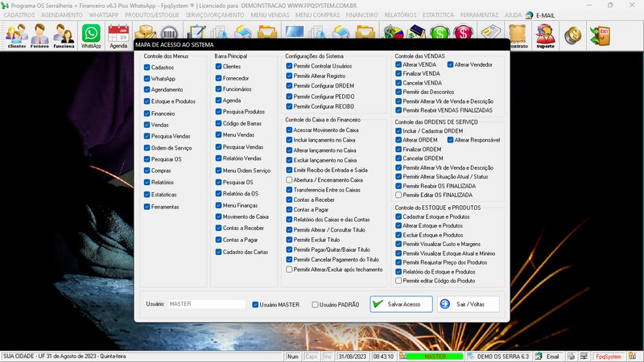Open the Clientes toolbar icon
This screenshot has height=362, width=644.
point(16,36)
